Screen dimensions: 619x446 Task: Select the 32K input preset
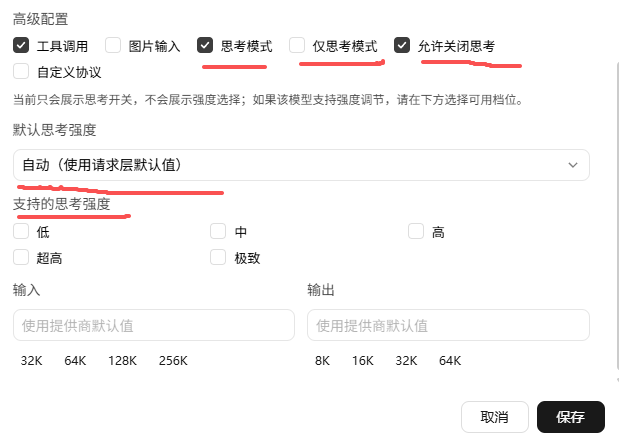click(x=32, y=361)
